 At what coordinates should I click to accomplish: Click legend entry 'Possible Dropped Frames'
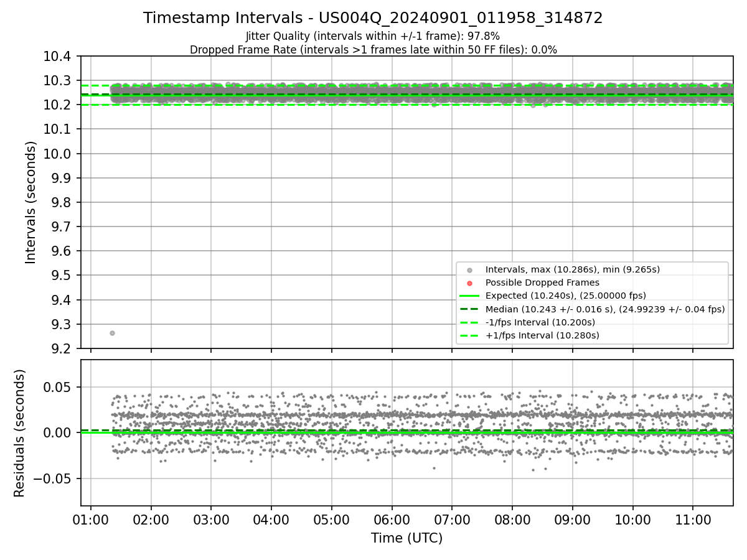click(542, 282)
